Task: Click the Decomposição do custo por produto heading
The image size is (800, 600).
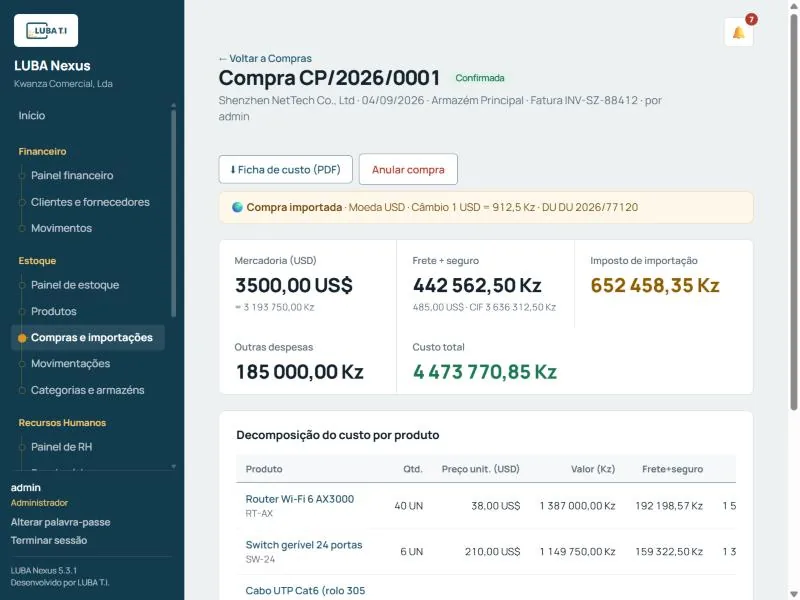Action: click(338, 435)
